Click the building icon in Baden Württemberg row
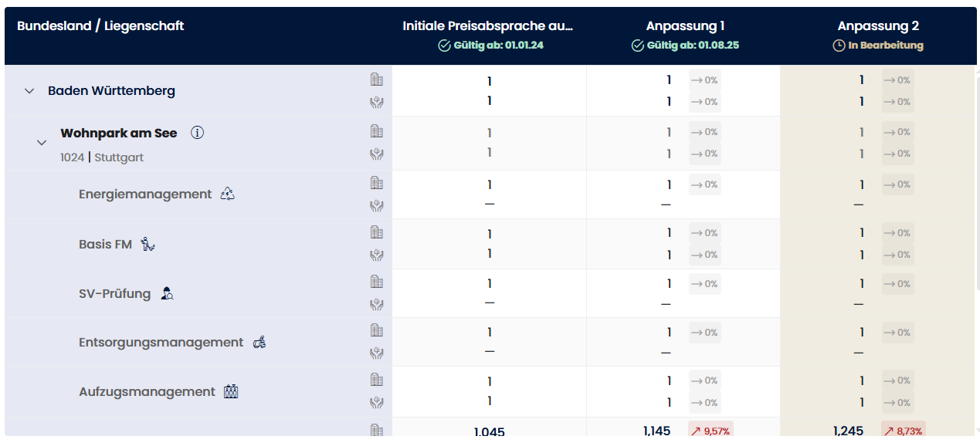Viewport: 980px width, 443px height. coord(377,79)
